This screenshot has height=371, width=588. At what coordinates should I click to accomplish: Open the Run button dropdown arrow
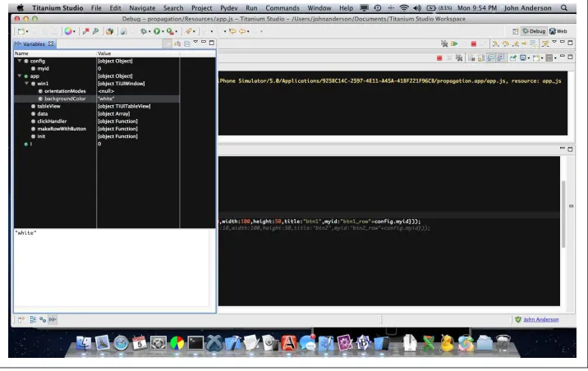pos(163,32)
